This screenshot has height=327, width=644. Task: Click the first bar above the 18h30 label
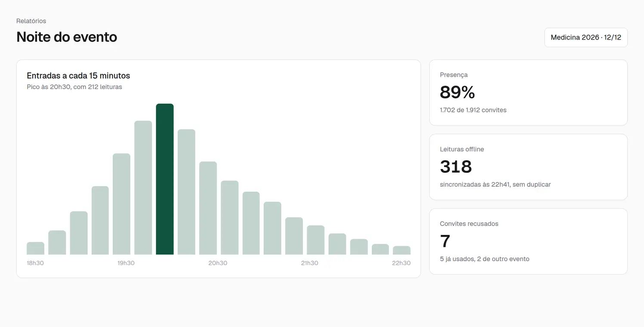point(35,248)
